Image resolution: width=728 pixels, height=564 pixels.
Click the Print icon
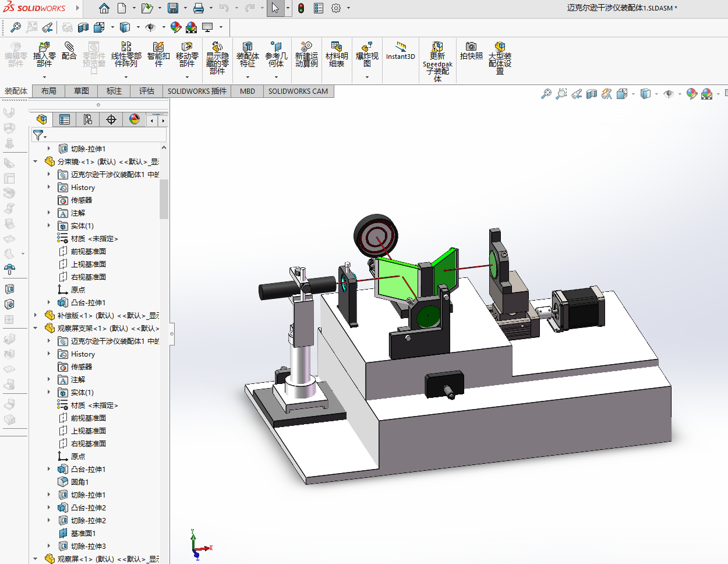(199, 8)
